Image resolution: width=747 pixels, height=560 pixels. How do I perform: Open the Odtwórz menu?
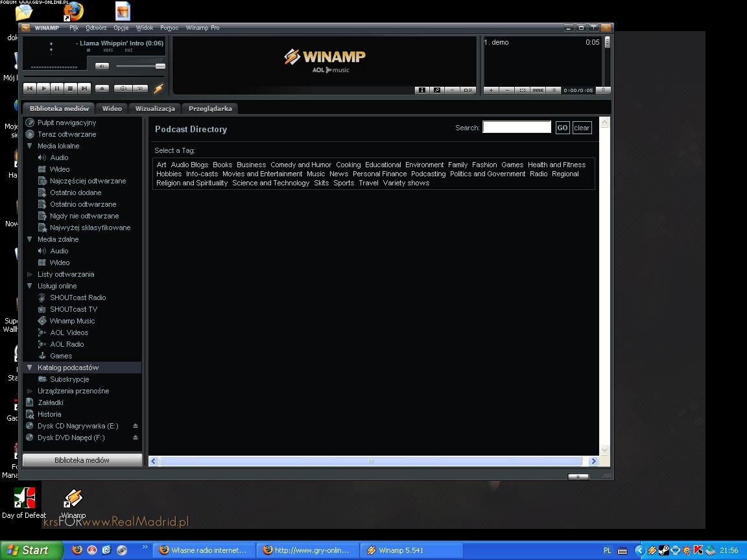pyautogui.click(x=96, y=28)
